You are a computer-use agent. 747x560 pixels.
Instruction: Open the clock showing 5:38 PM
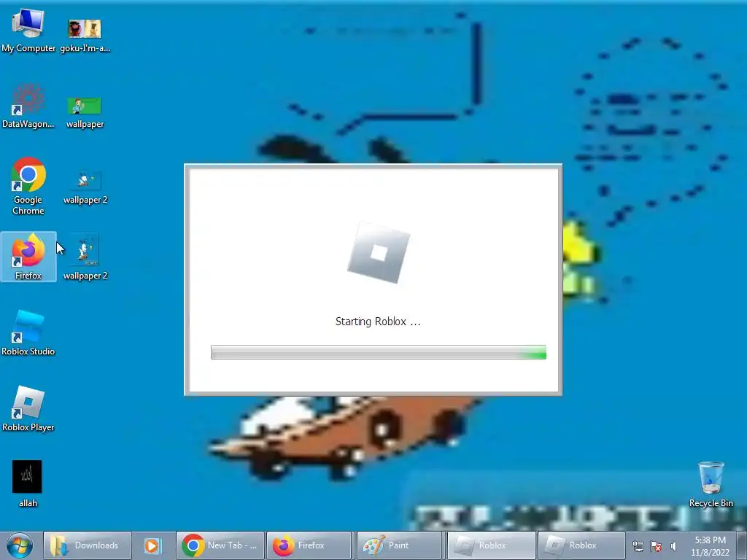[x=710, y=545]
